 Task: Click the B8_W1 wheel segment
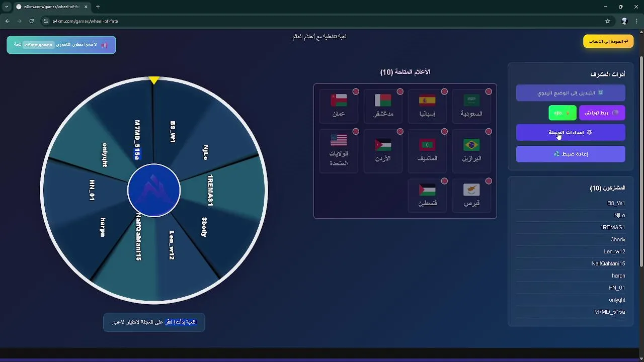pyautogui.click(x=173, y=132)
